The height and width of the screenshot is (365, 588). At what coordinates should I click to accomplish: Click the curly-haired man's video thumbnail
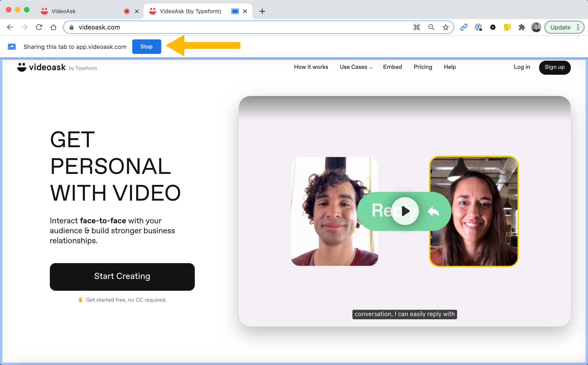pos(335,211)
